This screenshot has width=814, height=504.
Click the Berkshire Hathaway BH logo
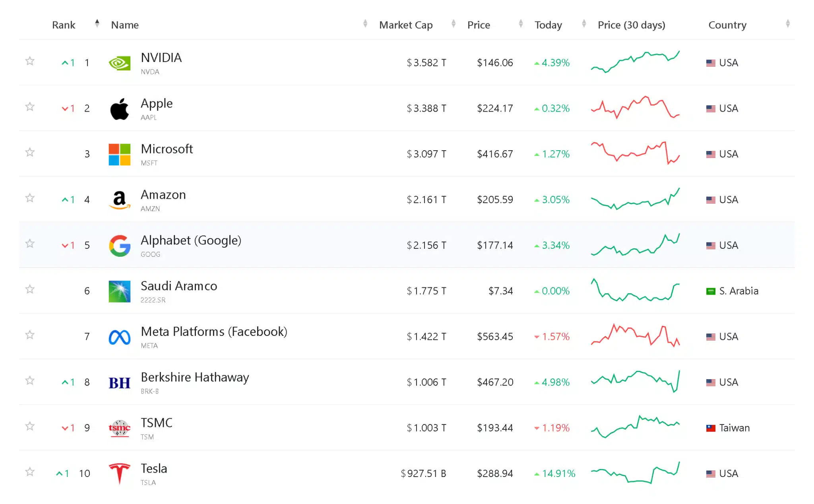pyautogui.click(x=119, y=382)
